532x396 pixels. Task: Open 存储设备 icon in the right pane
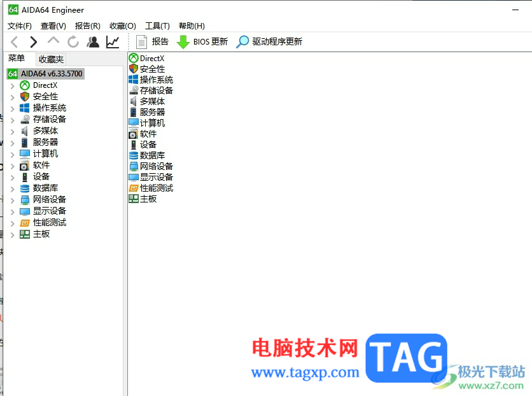(134, 90)
